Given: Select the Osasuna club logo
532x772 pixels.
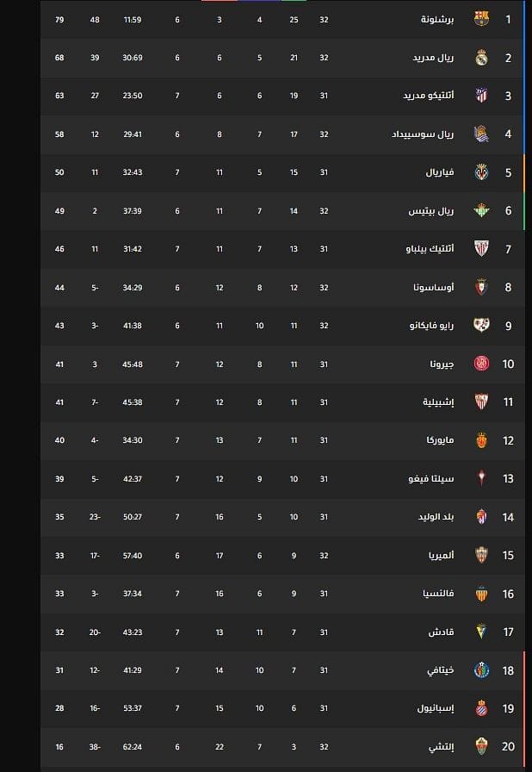Looking at the screenshot, I should [482, 288].
